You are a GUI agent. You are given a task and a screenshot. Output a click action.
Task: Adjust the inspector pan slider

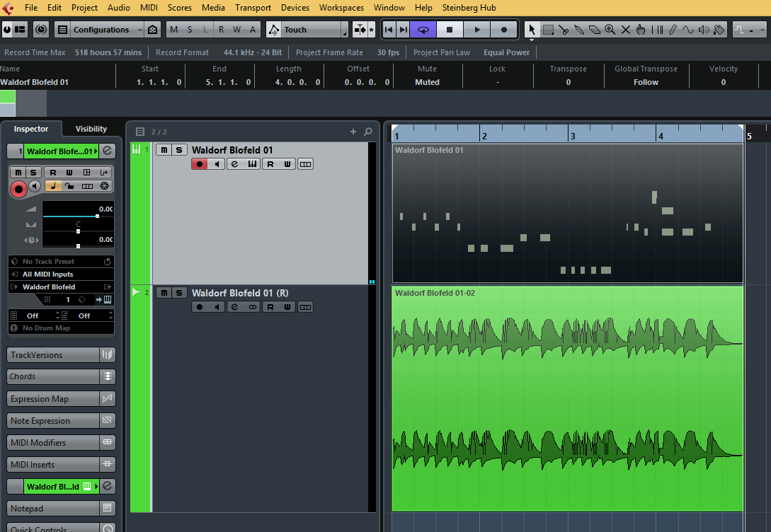(78, 231)
